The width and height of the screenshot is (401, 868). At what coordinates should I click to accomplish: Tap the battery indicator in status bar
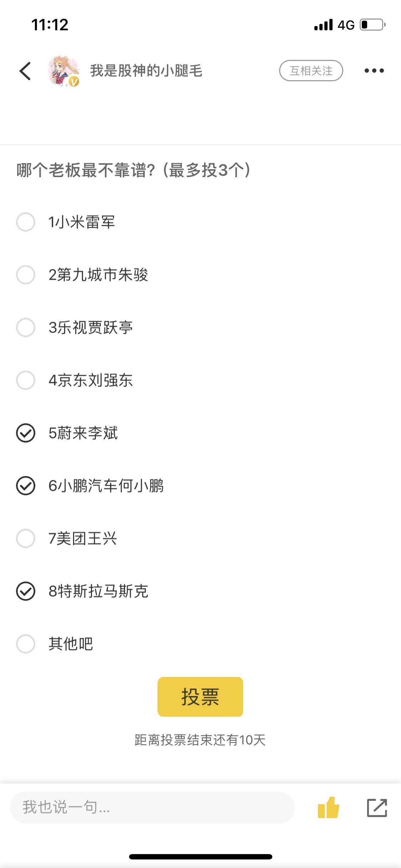(372, 25)
